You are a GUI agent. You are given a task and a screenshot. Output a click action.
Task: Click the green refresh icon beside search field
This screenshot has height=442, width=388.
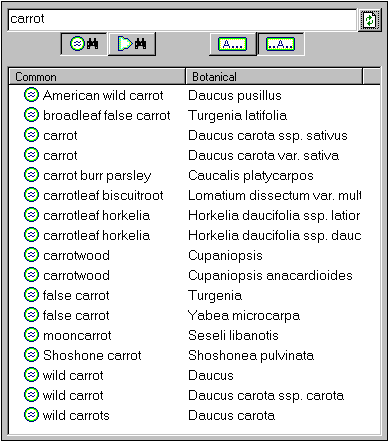point(370,20)
